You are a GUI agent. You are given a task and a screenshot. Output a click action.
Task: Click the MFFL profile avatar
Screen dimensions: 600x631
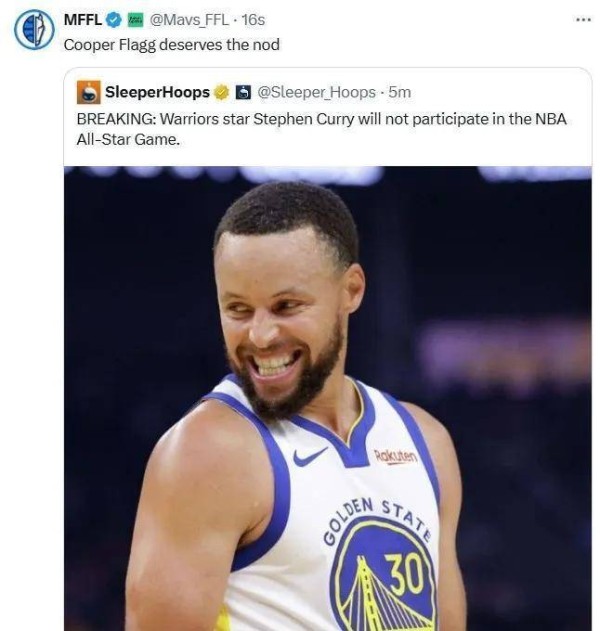click(33, 29)
